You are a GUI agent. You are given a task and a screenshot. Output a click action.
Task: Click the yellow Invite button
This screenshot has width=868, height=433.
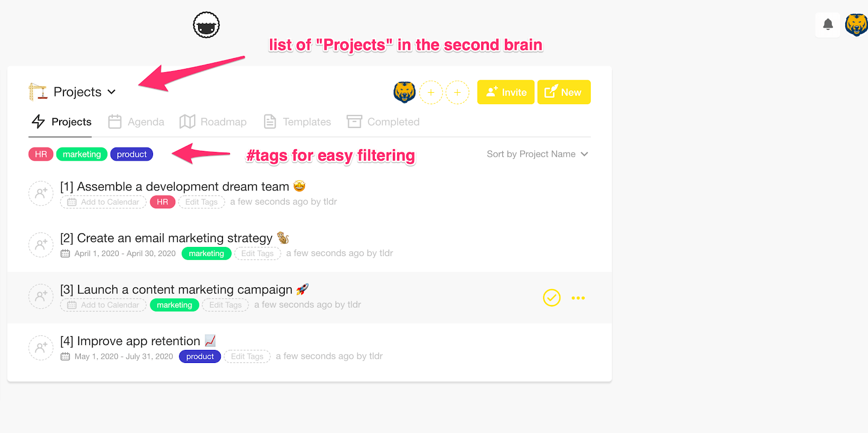506,92
